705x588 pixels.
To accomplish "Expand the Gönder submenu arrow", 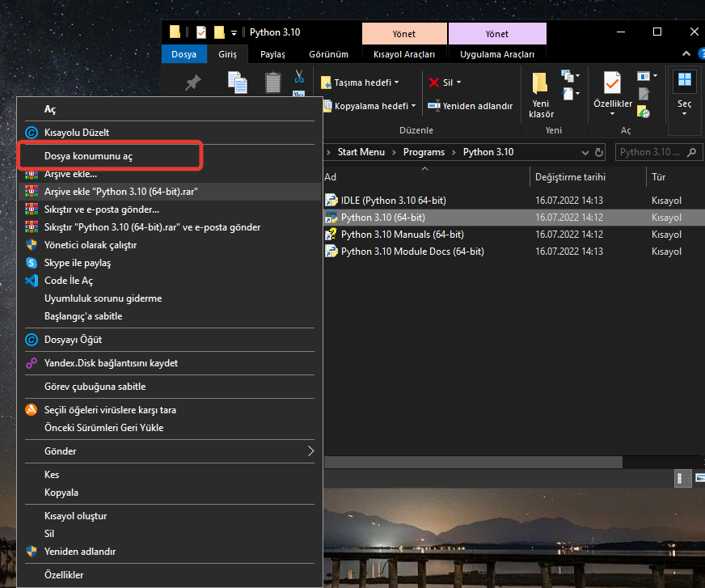I will [x=310, y=451].
